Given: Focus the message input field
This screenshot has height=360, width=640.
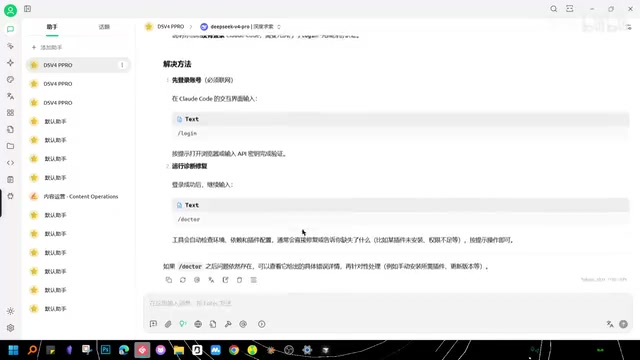Looking at the screenshot, I should 387,303.
